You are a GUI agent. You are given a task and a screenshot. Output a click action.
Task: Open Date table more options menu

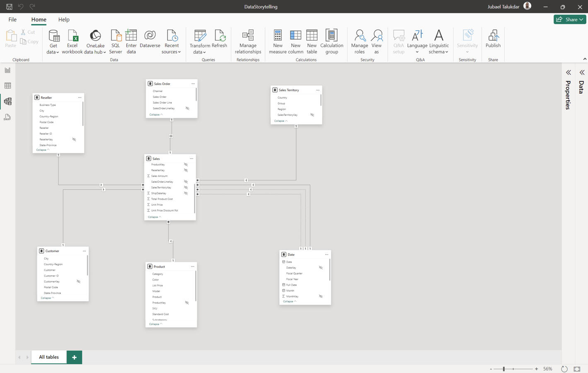327,254
